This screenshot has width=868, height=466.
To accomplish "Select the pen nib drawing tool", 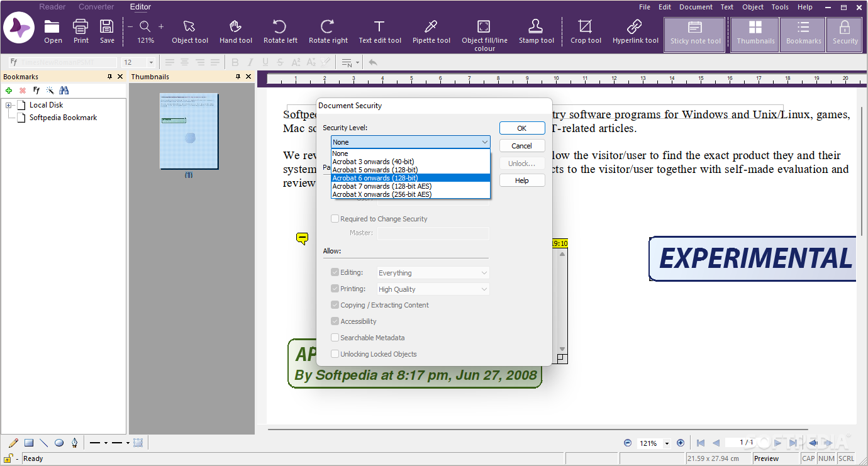I will pyautogui.click(x=74, y=443).
